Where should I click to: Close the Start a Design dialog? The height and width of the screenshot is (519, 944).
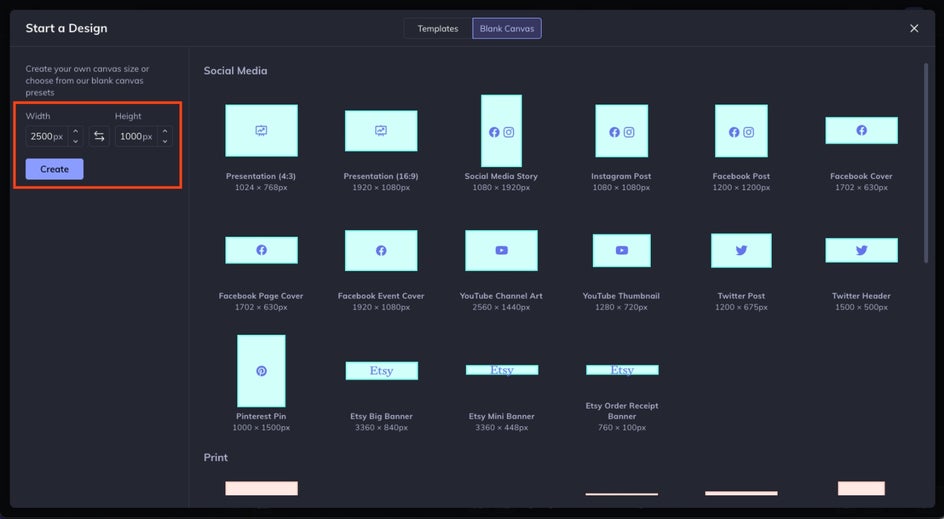click(x=914, y=29)
